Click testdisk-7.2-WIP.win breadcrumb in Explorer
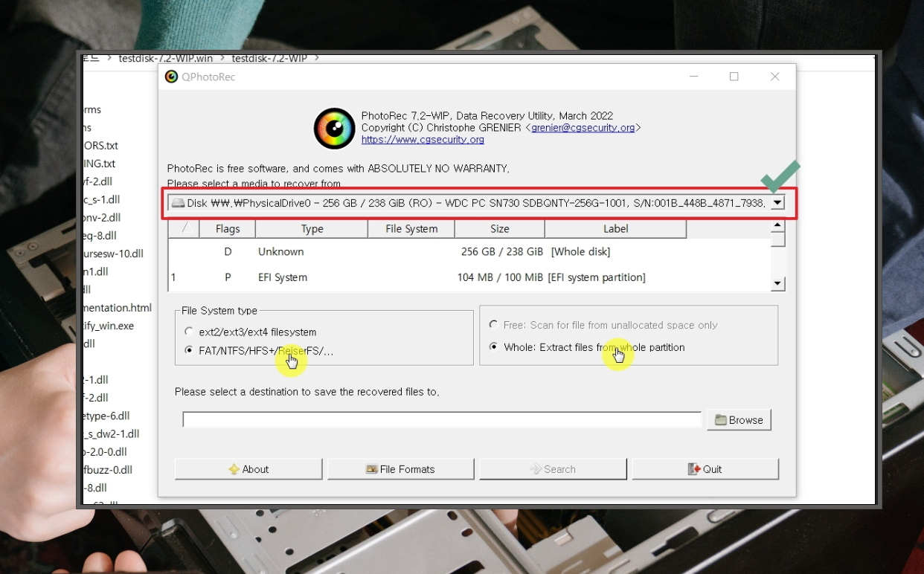 [x=166, y=58]
